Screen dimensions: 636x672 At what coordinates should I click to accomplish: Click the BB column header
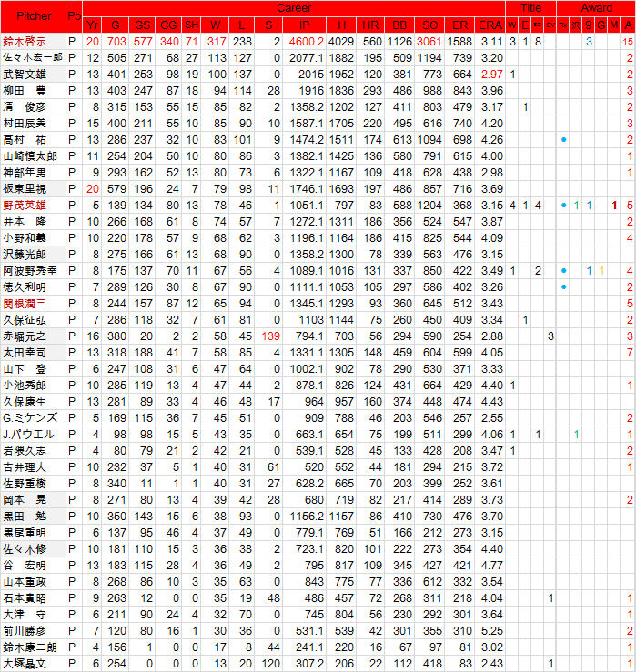coord(399,25)
